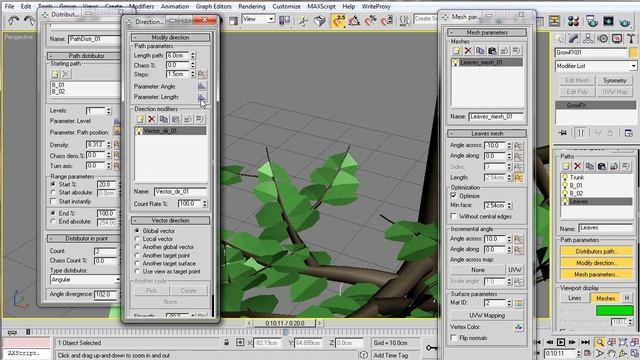Collapse the Modify direction rollout

pyautogui.click(x=170, y=37)
